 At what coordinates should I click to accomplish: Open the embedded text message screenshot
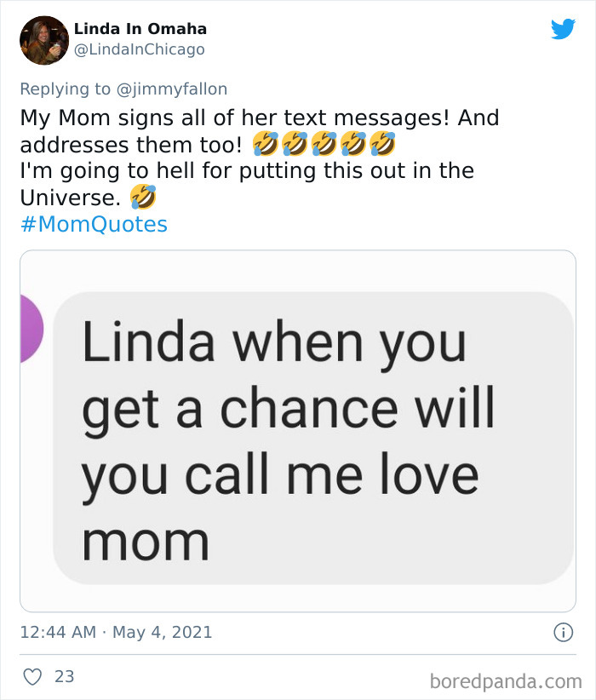(x=298, y=426)
